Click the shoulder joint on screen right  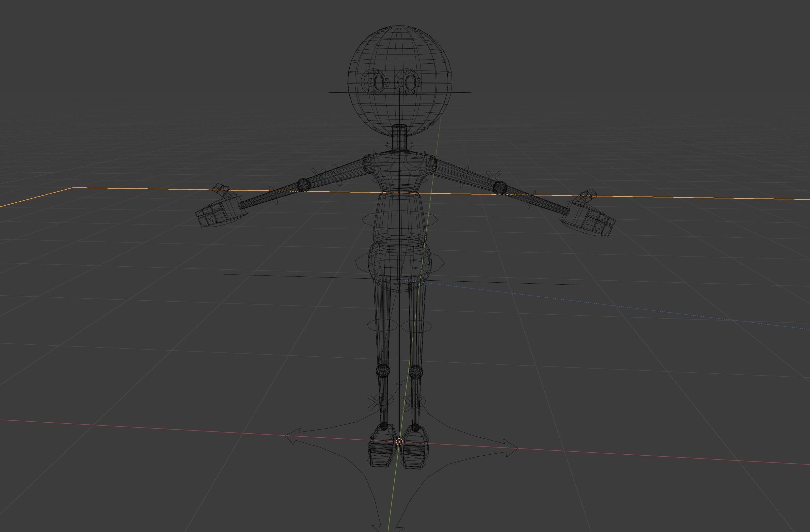point(432,165)
